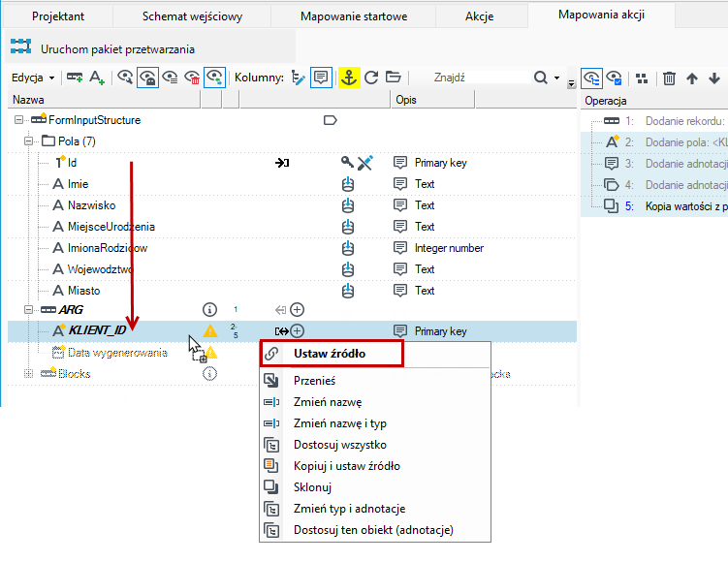Screen dimensions: 728x562
Task: Select the Id field row
Action: (292, 163)
